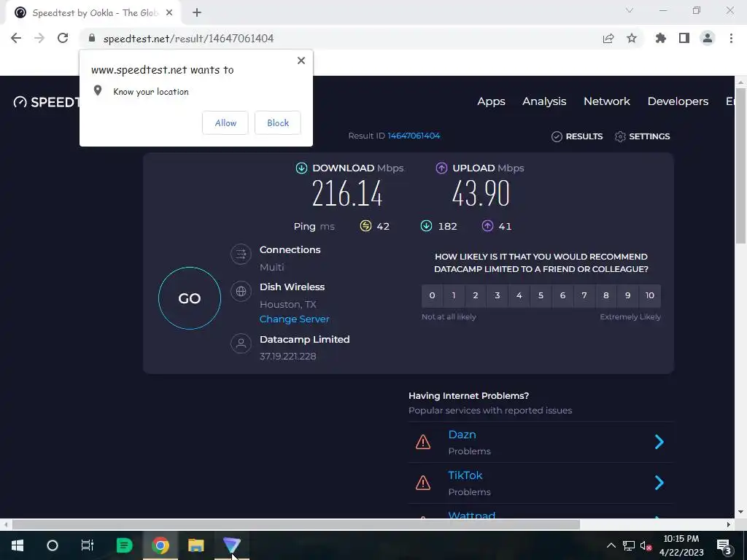
Task: Rate recommendation as 3
Action: [497, 295]
